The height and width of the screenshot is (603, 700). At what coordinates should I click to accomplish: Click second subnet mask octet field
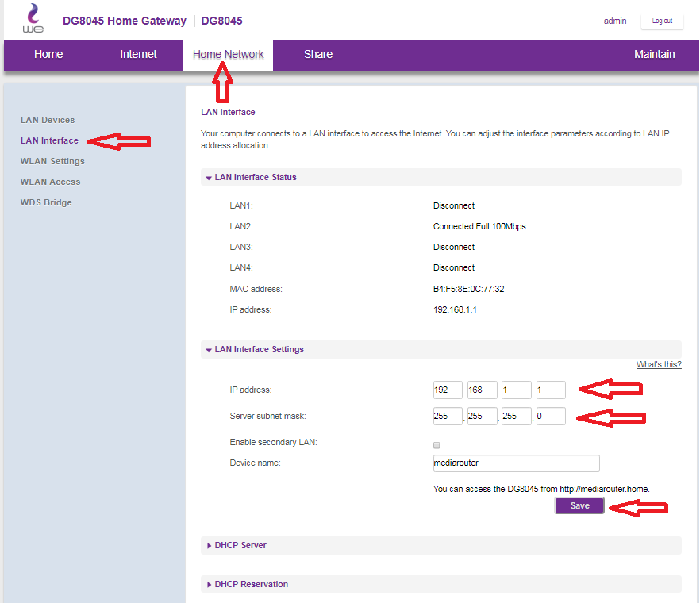coord(483,416)
